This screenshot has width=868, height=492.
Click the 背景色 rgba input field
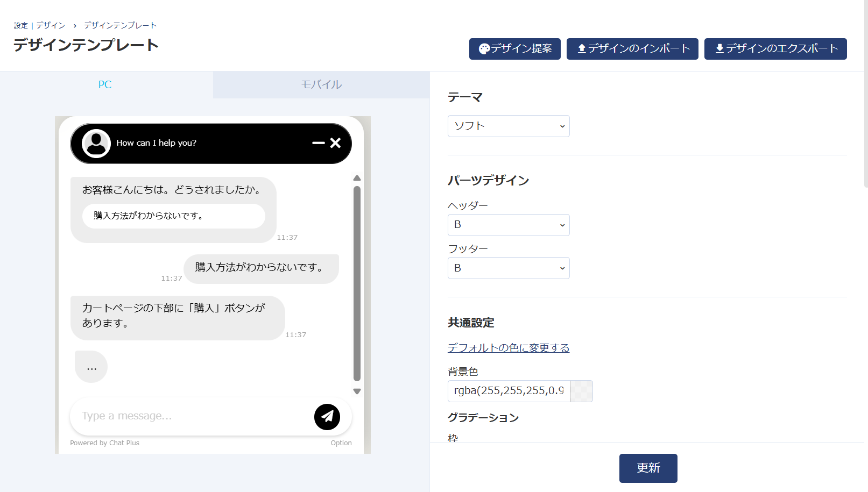[x=509, y=391]
